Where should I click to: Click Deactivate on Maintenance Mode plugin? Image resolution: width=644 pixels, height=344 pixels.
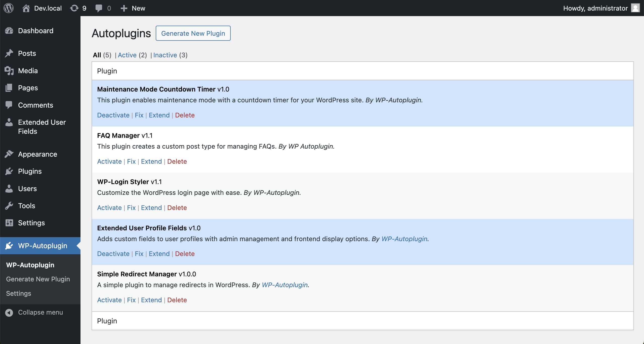click(x=113, y=115)
